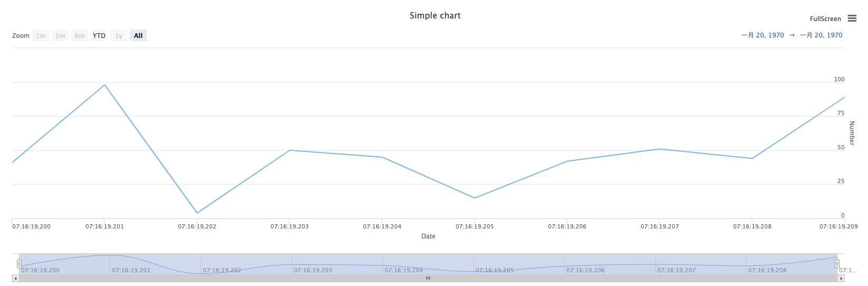Click the start date range field
The width and height of the screenshot is (868, 286).
pyautogui.click(x=762, y=35)
